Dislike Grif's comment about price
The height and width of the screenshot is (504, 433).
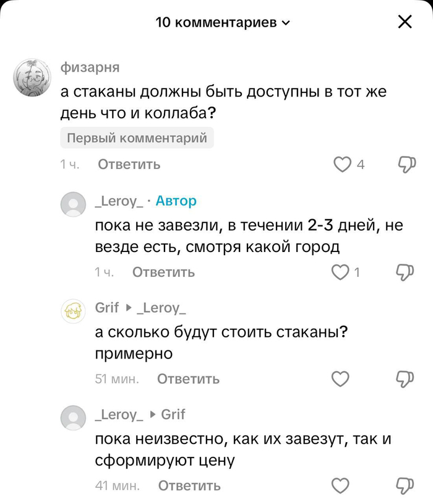(405, 378)
